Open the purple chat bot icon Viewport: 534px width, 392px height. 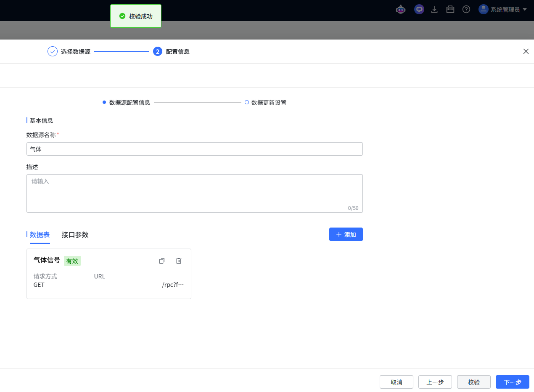point(419,9)
